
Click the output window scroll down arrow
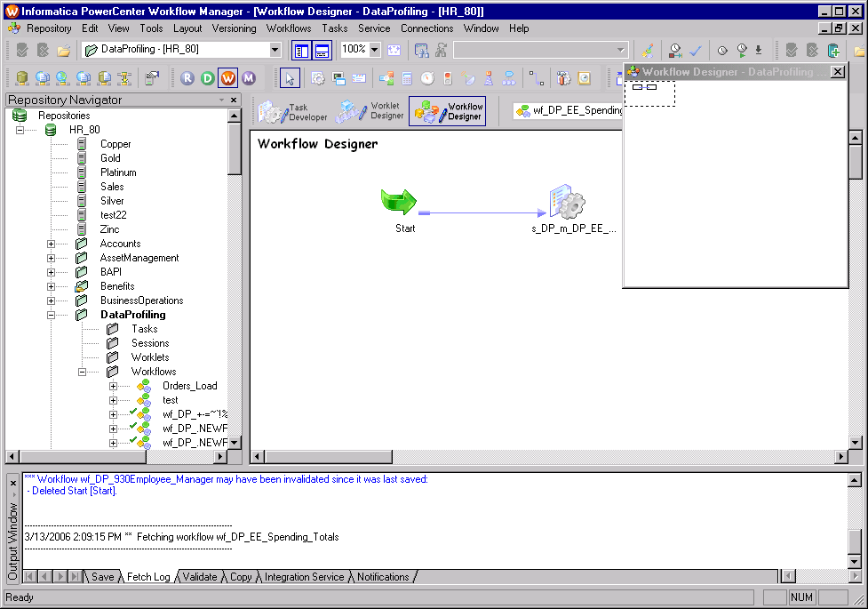855,562
